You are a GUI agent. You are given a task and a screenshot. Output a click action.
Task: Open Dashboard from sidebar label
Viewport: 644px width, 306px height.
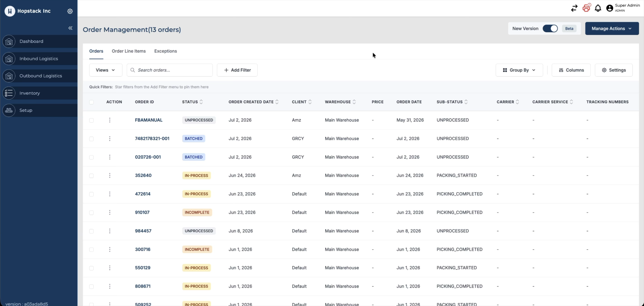click(x=31, y=42)
